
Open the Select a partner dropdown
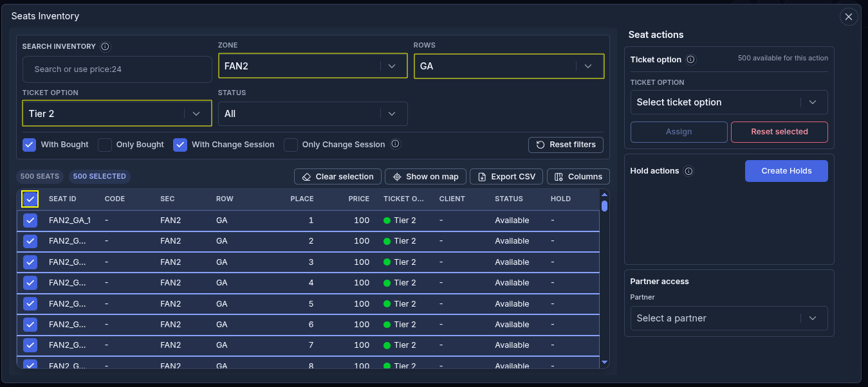click(729, 318)
